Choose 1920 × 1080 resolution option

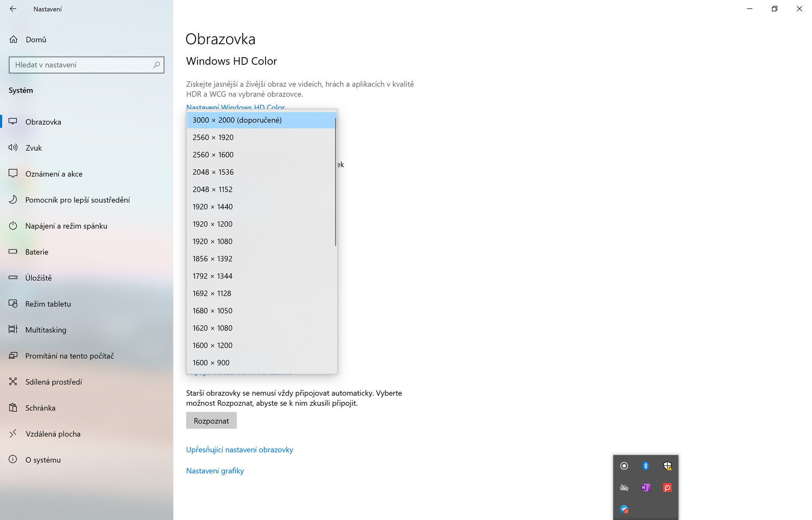(212, 241)
